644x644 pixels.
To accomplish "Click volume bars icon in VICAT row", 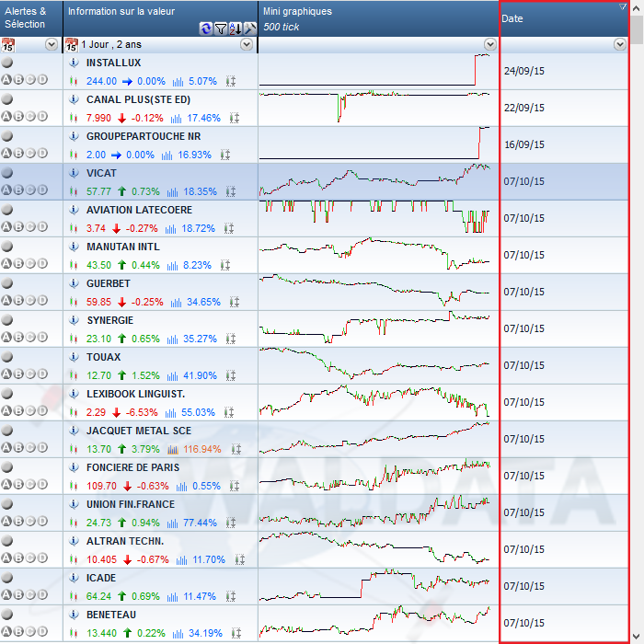I will (173, 191).
